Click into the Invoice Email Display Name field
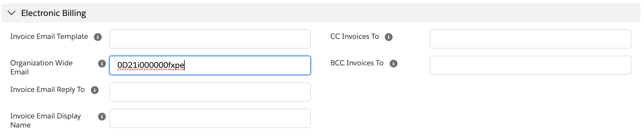This screenshot has height=138, width=644. point(210,118)
